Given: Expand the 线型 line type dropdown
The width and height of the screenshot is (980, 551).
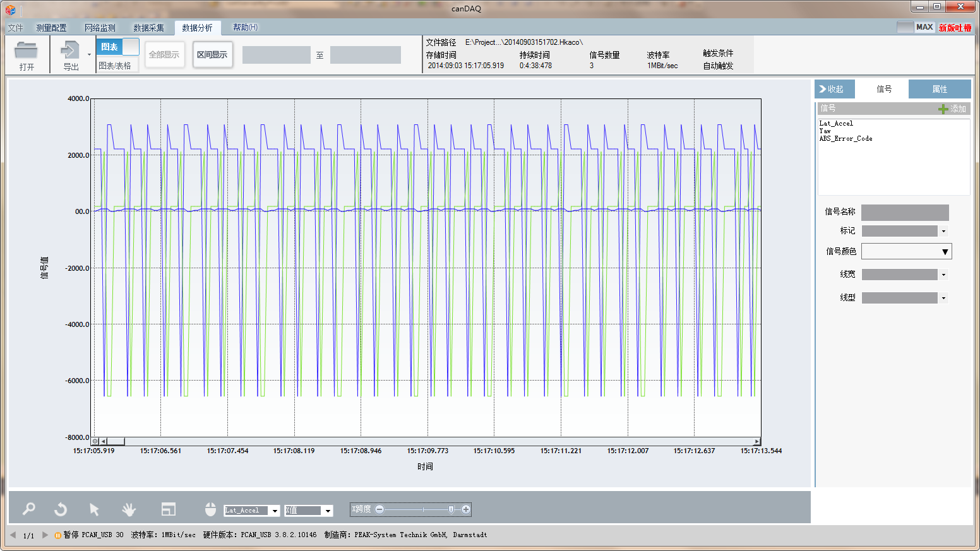Looking at the screenshot, I should coord(943,298).
